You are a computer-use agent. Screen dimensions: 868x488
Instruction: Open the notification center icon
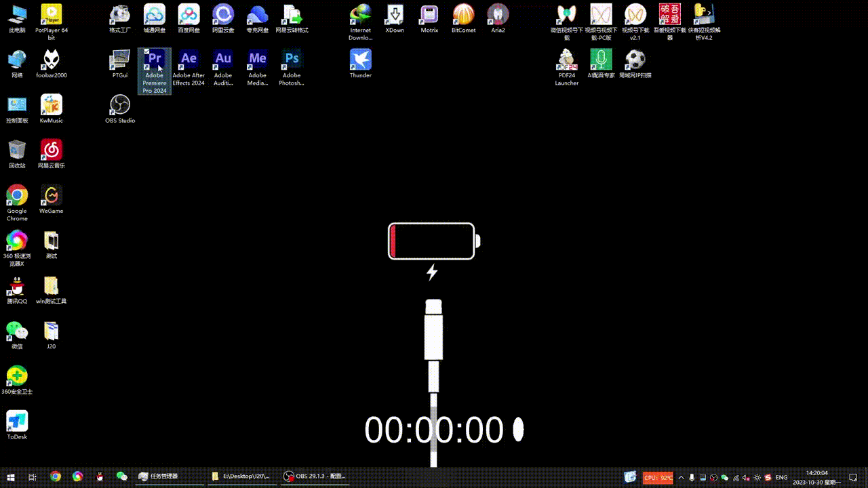[x=854, y=476]
